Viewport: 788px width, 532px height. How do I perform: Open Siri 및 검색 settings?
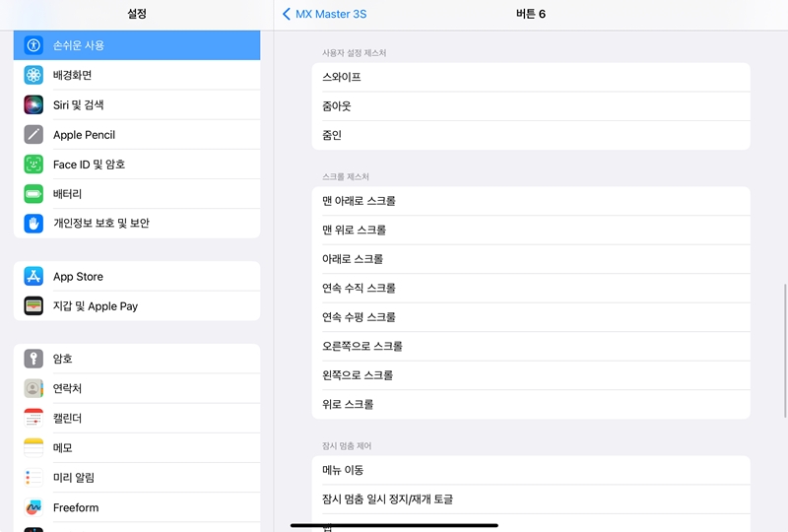click(137, 104)
